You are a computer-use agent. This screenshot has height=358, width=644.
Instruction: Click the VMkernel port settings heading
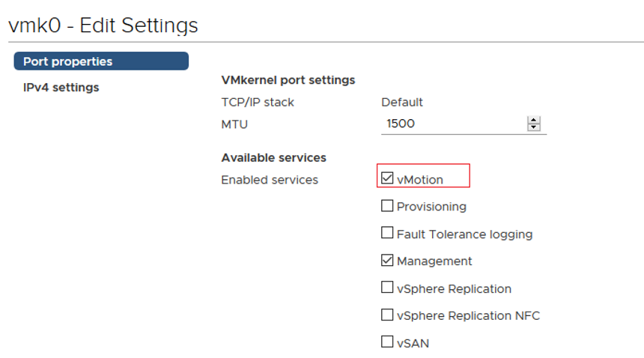click(288, 80)
